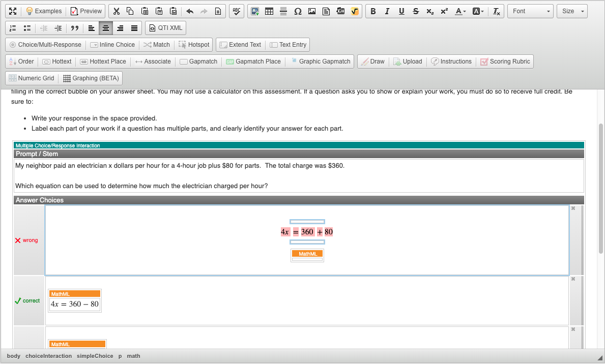The width and height of the screenshot is (605, 364).
Task: Open the background color dropdown
Action: [x=478, y=11]
